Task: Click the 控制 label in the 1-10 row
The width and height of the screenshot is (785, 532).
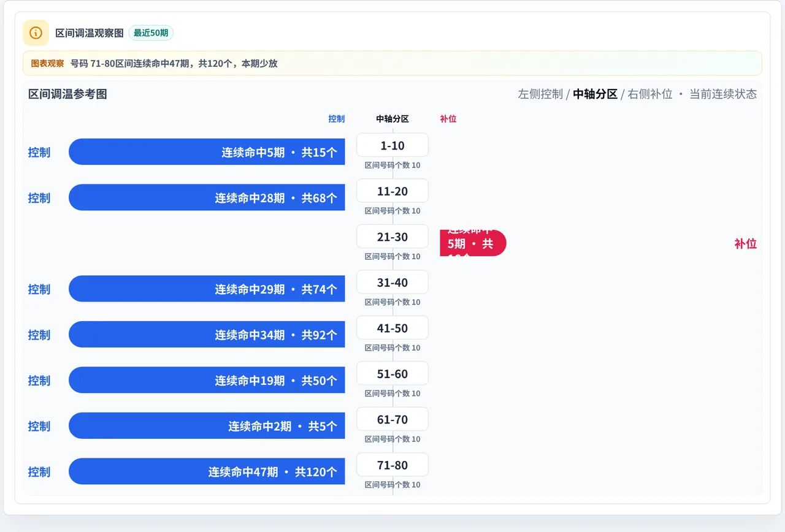Action: [39, 152]
